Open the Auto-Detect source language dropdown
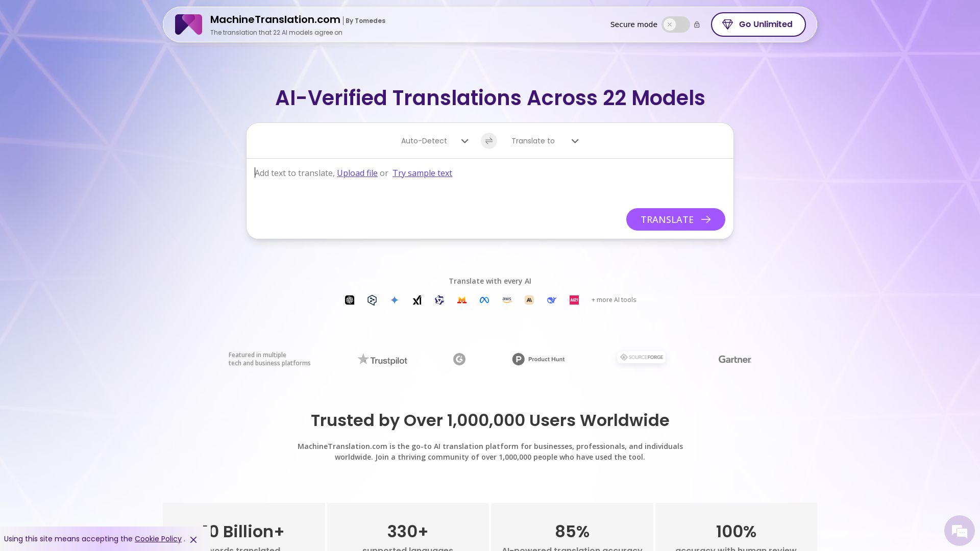 click(x=434, y=141)
